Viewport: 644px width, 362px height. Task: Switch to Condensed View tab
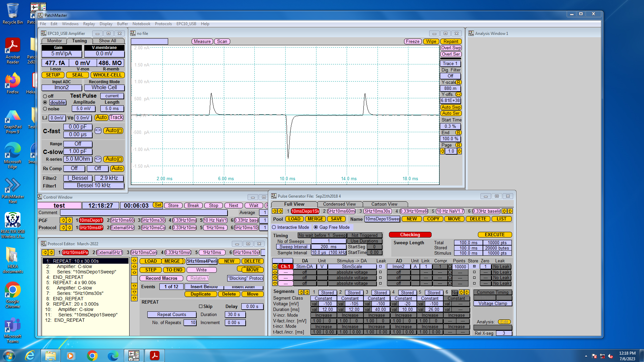pyautogui.click(x=339, y=204)
